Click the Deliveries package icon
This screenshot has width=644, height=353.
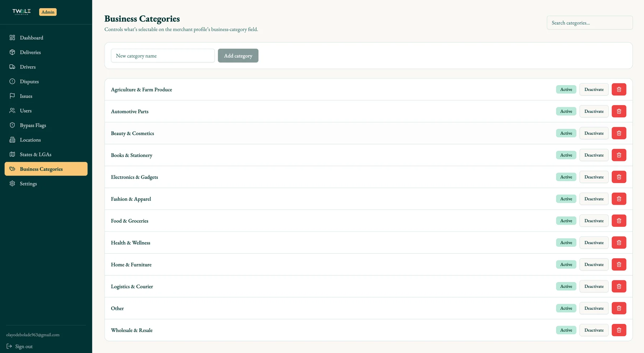pos(12,52)
